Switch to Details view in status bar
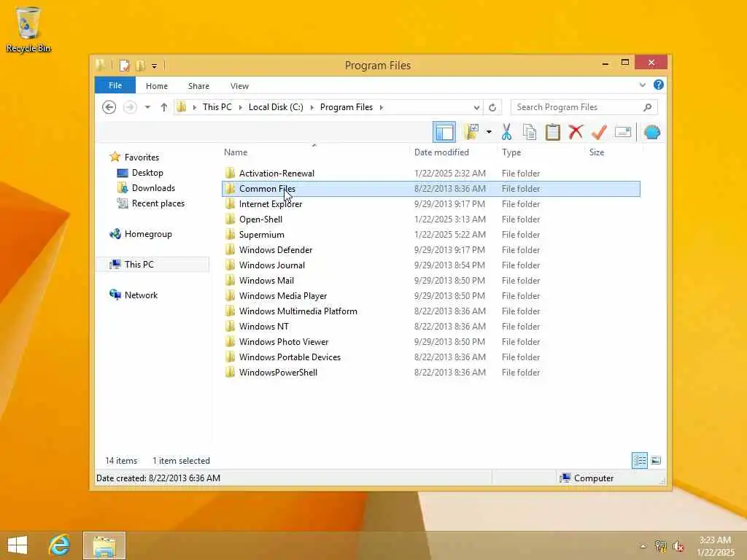The height and width of the screenshot is (560, 747). 639,461
